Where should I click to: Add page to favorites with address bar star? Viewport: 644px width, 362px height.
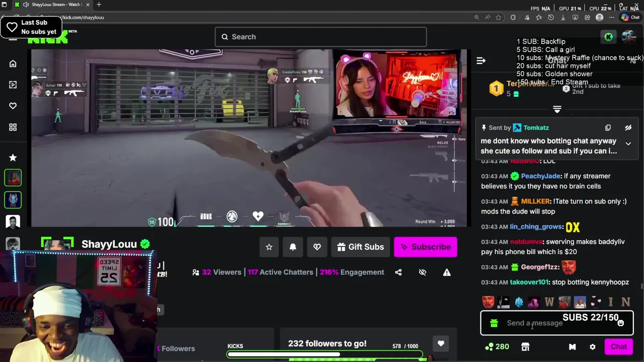tap(499, 17)
